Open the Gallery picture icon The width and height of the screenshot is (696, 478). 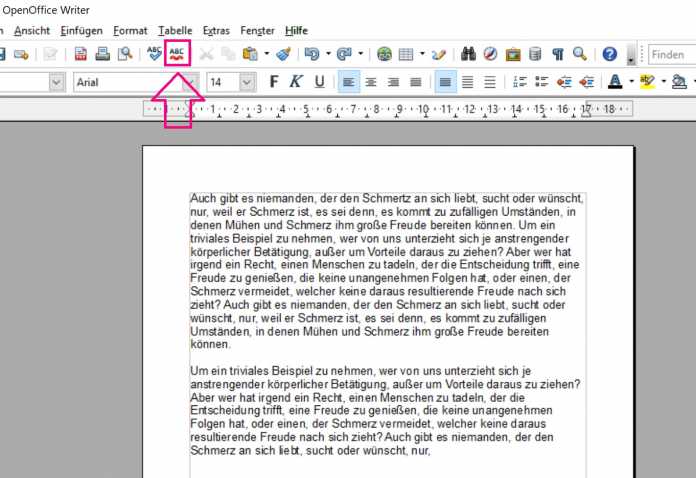point(513,54)
